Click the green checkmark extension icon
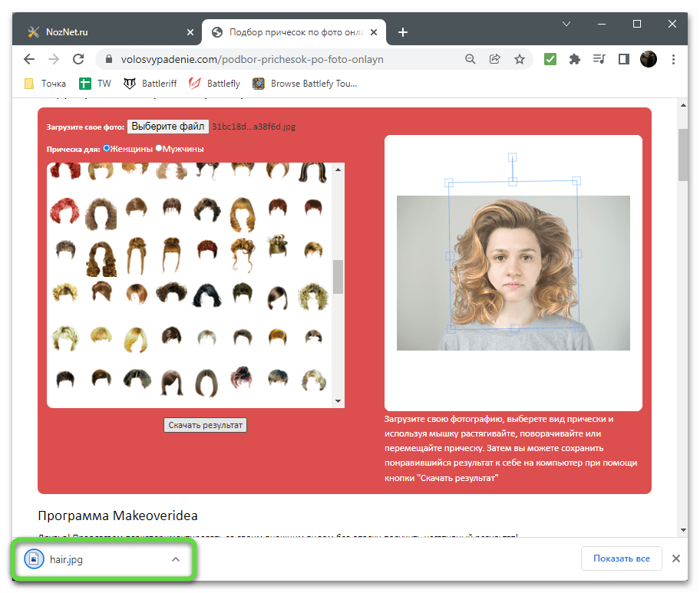The width and height of the screenshot is (700, 593). [x=550, y=59]
